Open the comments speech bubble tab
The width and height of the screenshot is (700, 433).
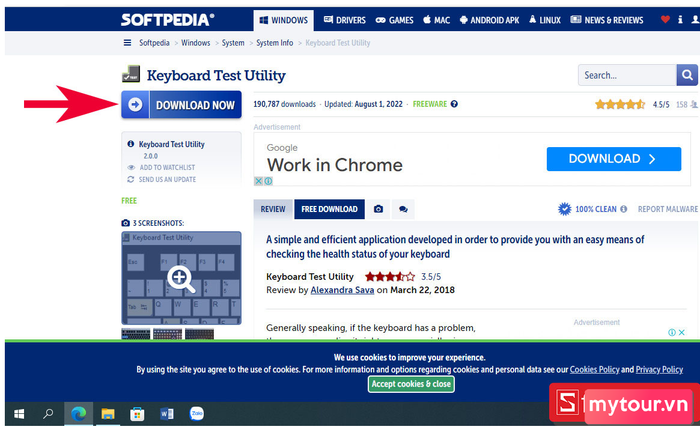pyautogui.click(x=403, y=209)
